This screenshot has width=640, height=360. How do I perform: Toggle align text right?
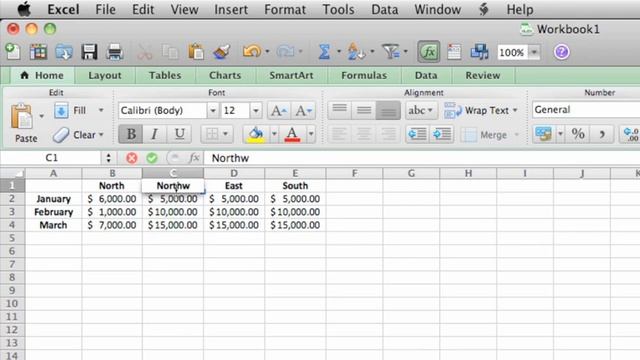(x=388, y=134)
